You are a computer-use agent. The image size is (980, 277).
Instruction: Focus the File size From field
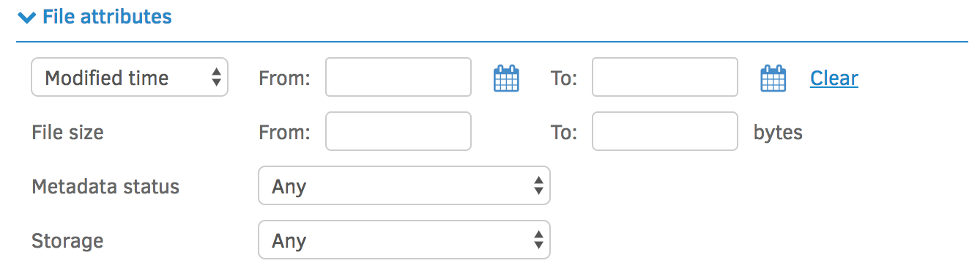(398, 131)
